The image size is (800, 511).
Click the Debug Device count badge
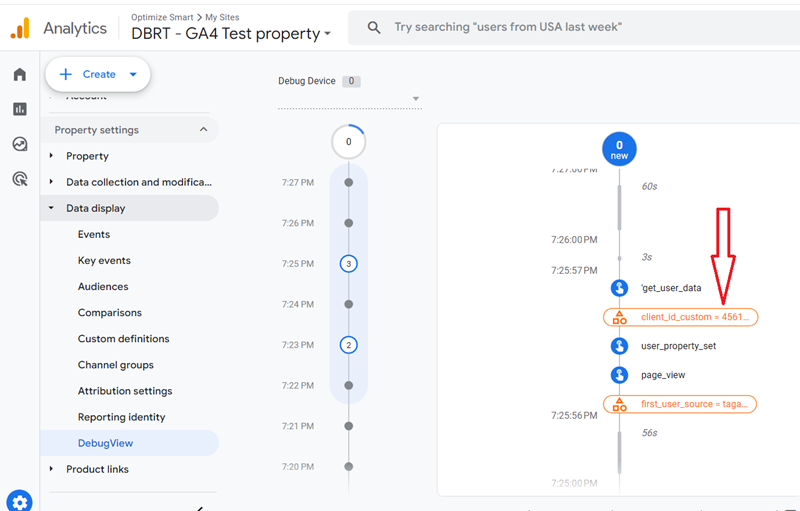click(x=351, y=81)
